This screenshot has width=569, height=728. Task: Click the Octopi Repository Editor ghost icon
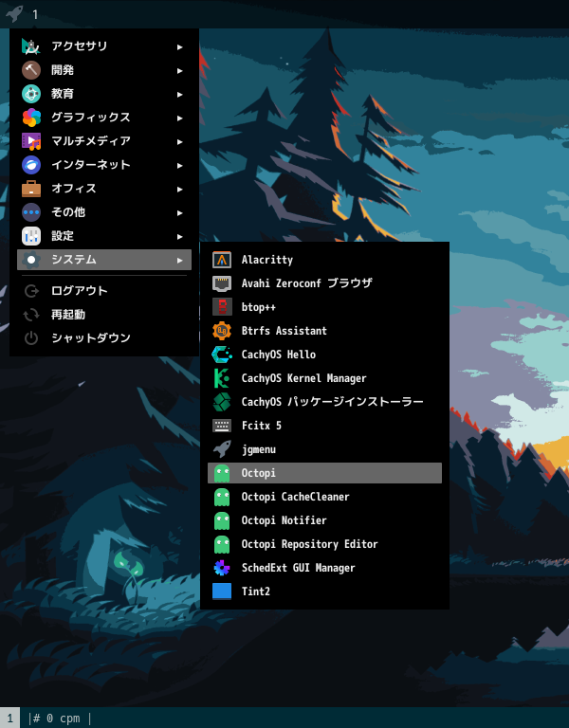[222, 544]
